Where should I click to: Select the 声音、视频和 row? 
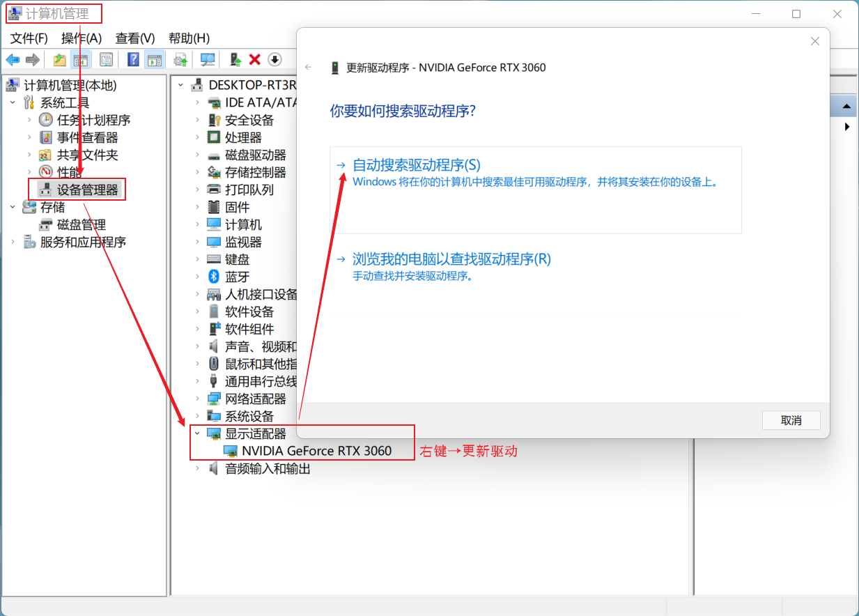tap(261, 346)
